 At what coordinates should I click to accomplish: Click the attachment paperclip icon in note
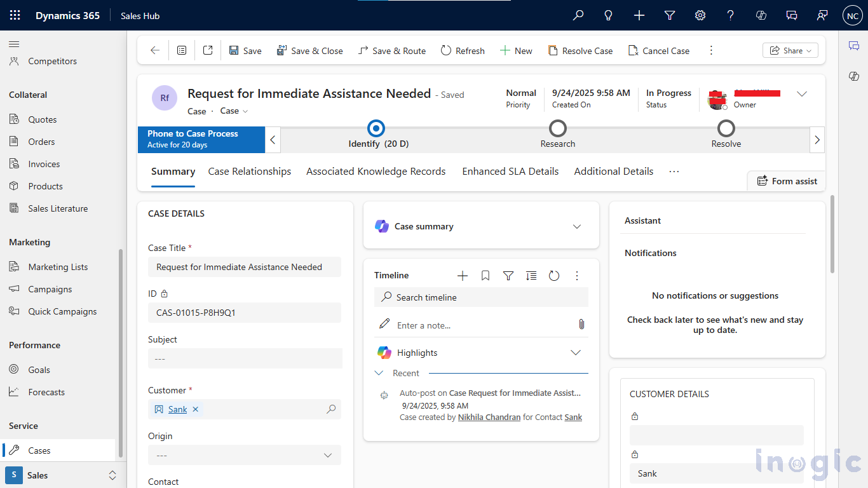point(581,325)
